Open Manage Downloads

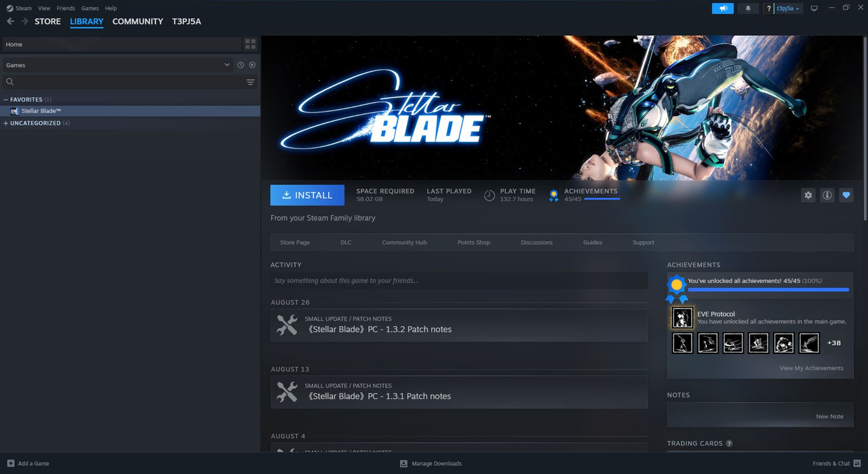point(431,464)
